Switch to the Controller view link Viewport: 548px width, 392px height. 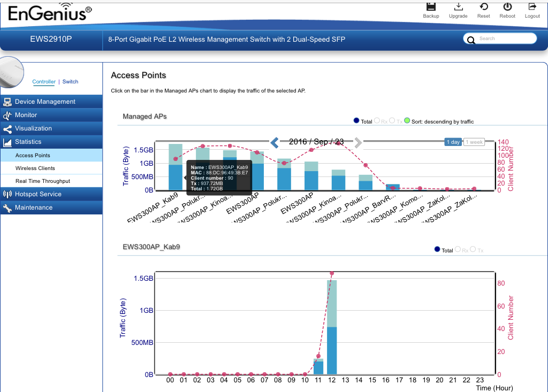pos(44,81)
